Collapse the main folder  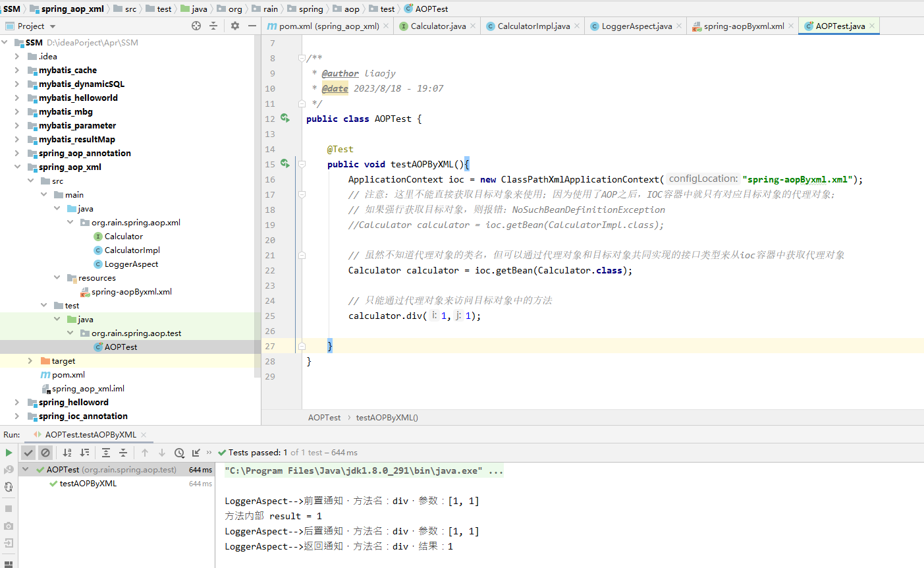click(43, 194)
